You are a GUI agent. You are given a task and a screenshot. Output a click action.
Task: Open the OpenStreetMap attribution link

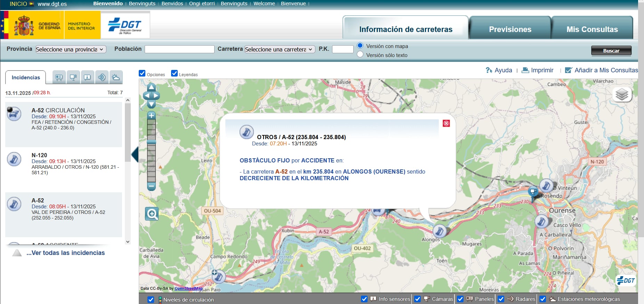click(188, 288)
